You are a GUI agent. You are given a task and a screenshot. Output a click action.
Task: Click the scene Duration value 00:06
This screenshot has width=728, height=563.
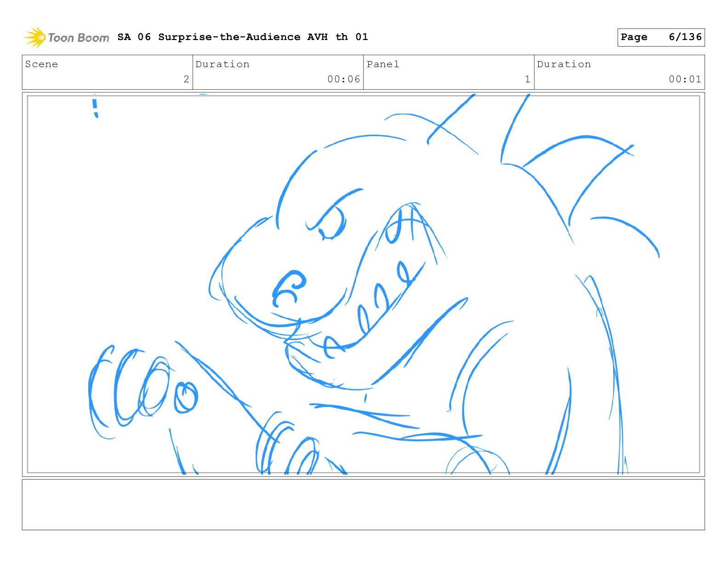(x=343, y=79)
